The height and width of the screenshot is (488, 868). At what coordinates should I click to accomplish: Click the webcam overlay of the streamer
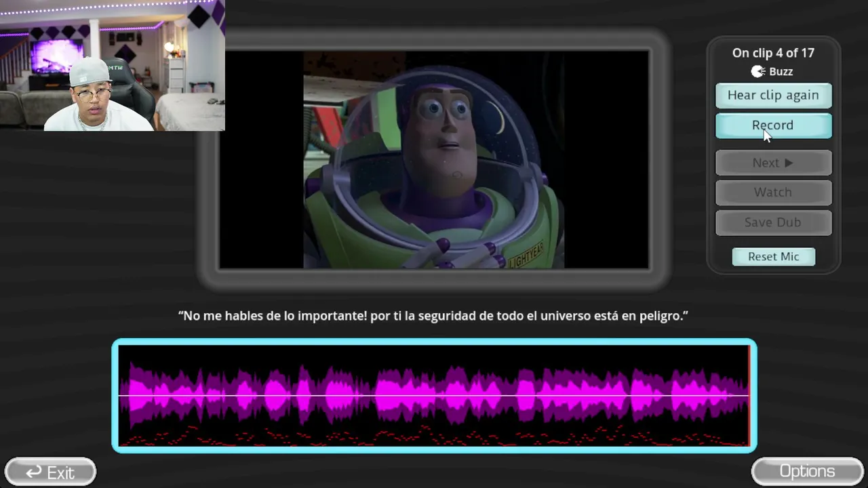pos(113,65)
